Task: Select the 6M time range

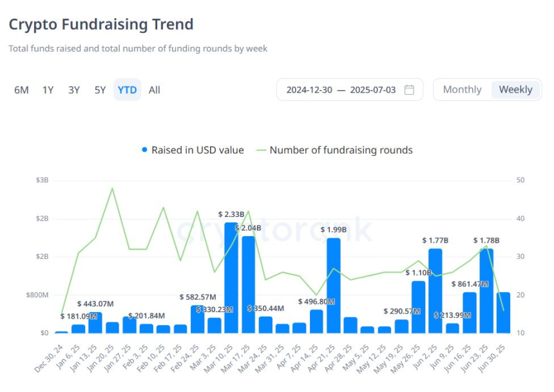Action: click(21, 90)
